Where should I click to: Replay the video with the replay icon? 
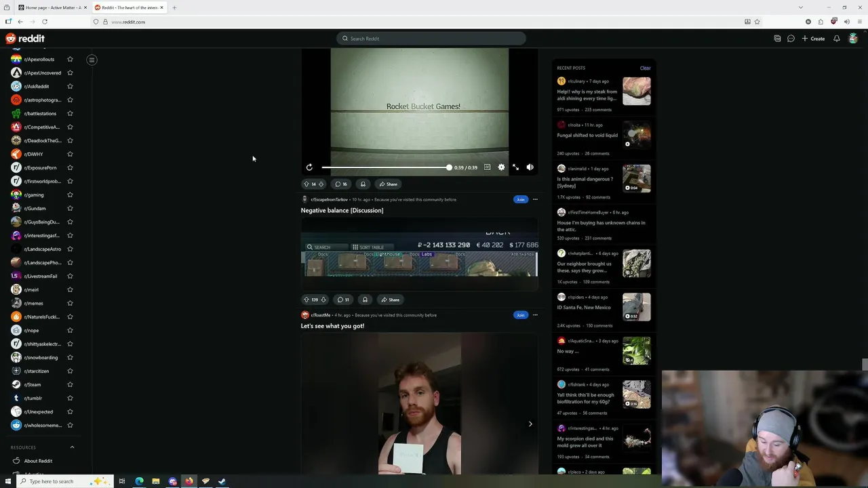309,167
